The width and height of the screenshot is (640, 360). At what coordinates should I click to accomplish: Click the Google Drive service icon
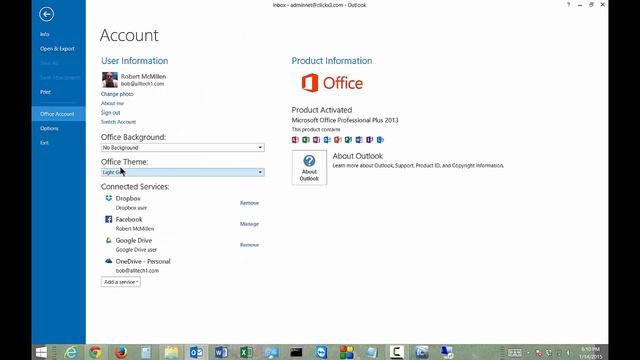(x=109, y=240)
